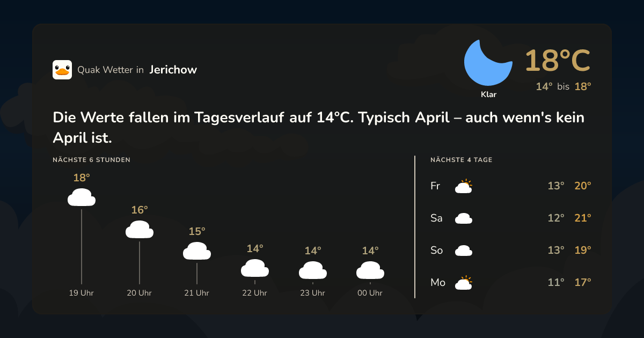Click the 14° value above 23 Uhr
The width and height of the screenshot is (644, 338).
click(x=313, y=251)
